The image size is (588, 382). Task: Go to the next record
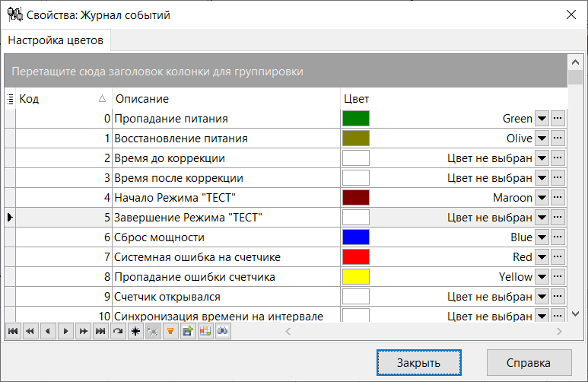(65, 331)
